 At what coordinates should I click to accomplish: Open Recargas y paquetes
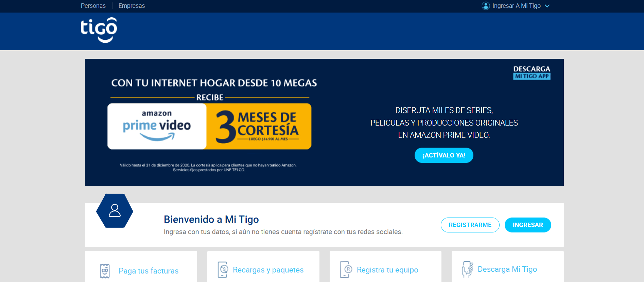tap(268, 270)
